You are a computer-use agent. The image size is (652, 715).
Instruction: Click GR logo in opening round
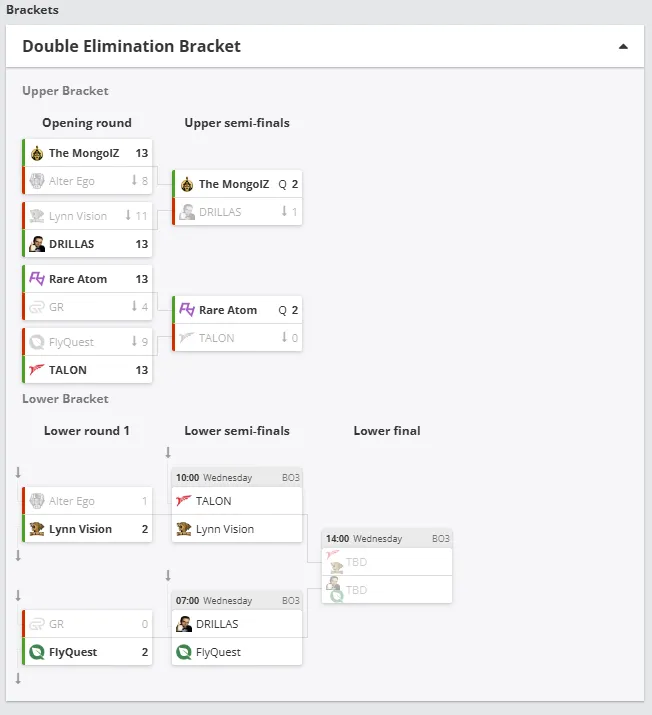37,307
